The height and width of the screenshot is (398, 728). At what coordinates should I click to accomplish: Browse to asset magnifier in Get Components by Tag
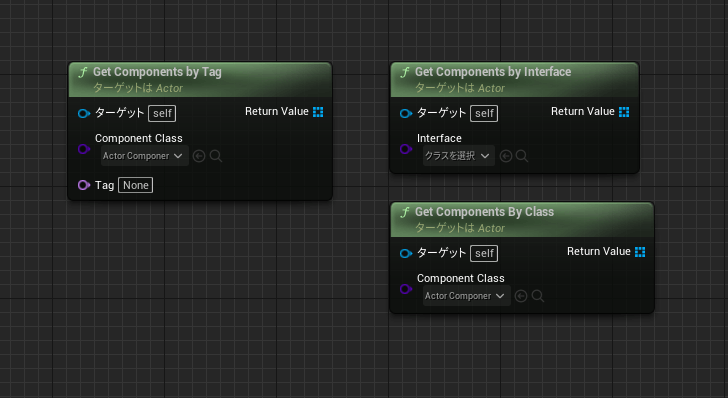[x=216, y=156]
